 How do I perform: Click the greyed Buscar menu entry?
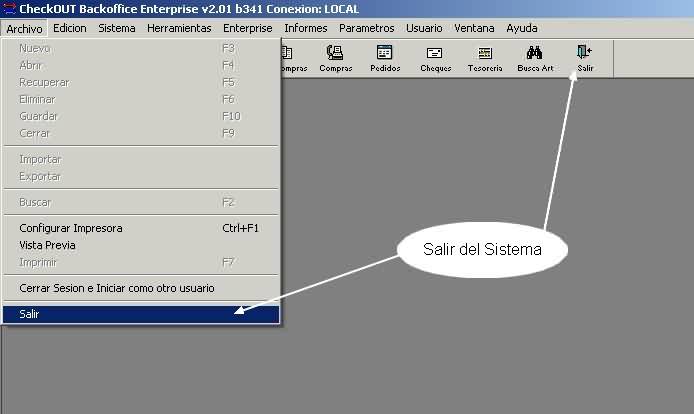[x=141, y=202]
